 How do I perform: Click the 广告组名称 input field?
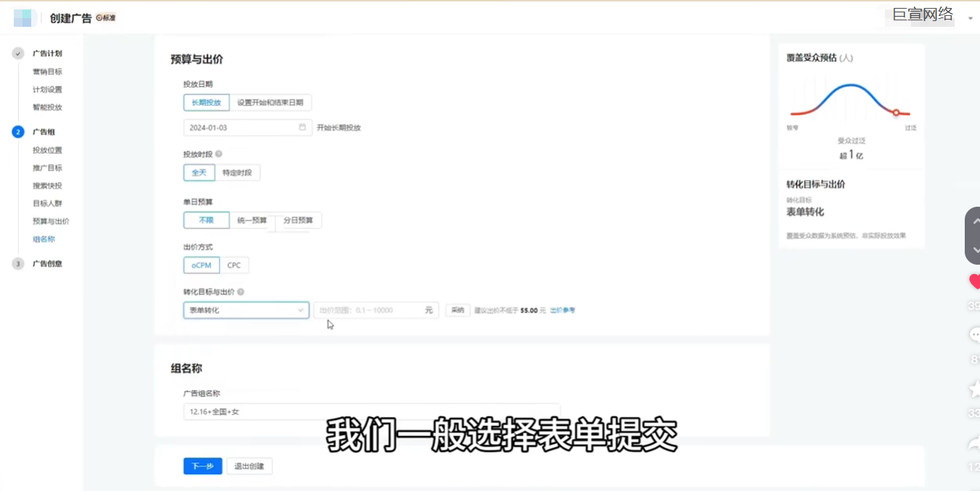point(372,412)
